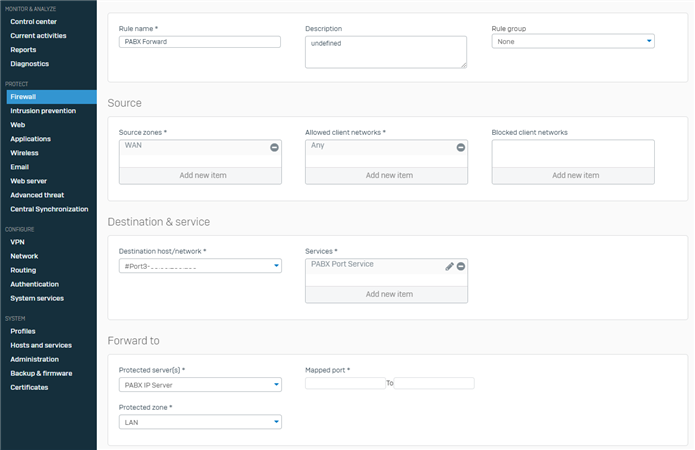Expand the Protected zone dropdown
This screenshot has height=450, width=695.
200,422
